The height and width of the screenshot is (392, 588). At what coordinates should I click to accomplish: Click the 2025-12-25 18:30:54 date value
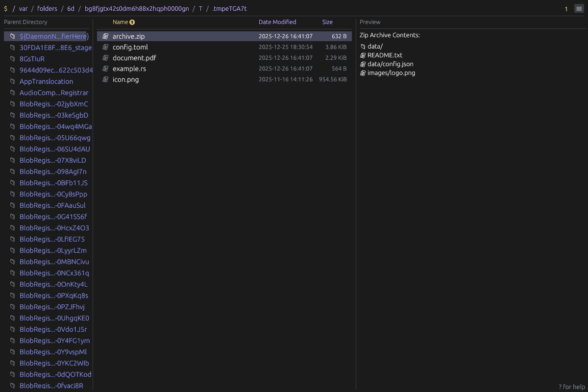[286, 47]
